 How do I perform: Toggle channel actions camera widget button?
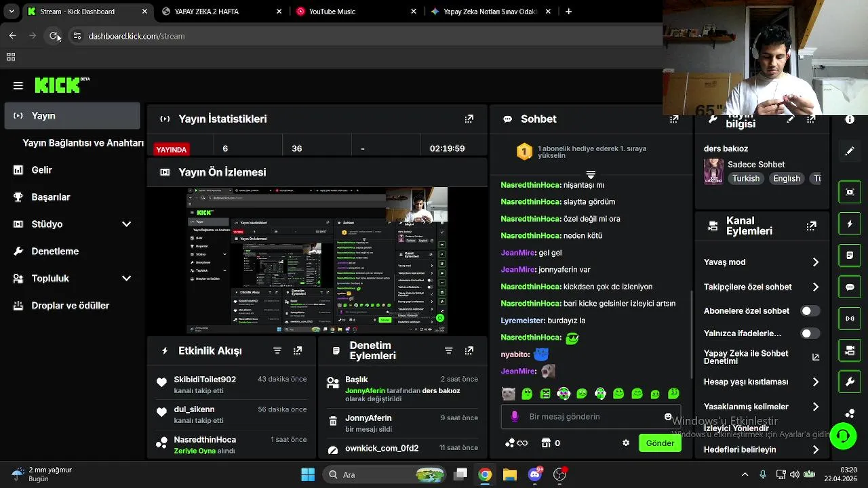pyautogui.click(x=850, y=350)
